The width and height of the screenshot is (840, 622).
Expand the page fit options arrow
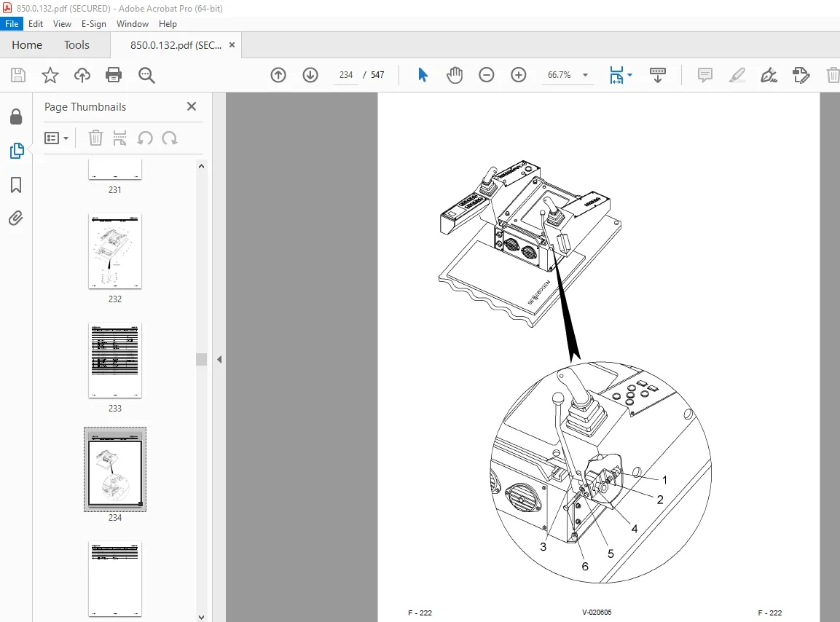(x=629, y=75)
